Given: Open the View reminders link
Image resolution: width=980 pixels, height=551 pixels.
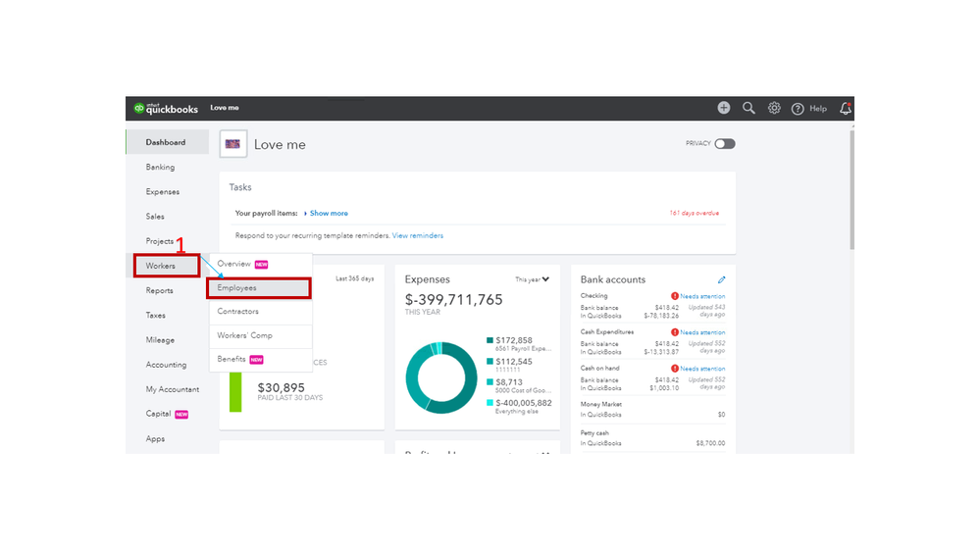Looking at the screenshot, I should point(418,235).
